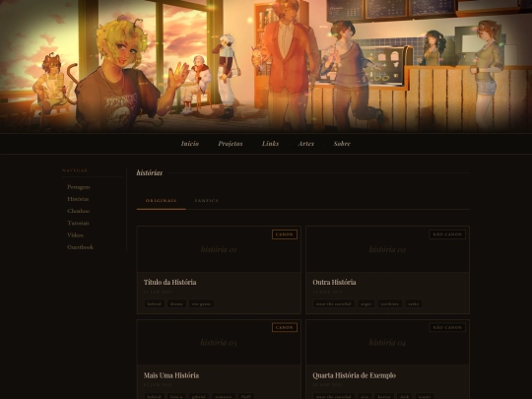Open the story 'Outra História'

coord(334,283)
